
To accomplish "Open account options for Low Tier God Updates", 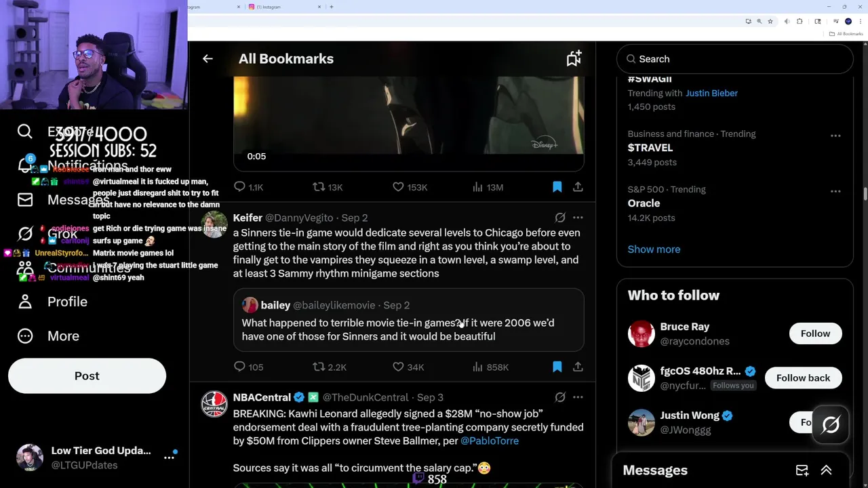I will (x=169, y=457).
